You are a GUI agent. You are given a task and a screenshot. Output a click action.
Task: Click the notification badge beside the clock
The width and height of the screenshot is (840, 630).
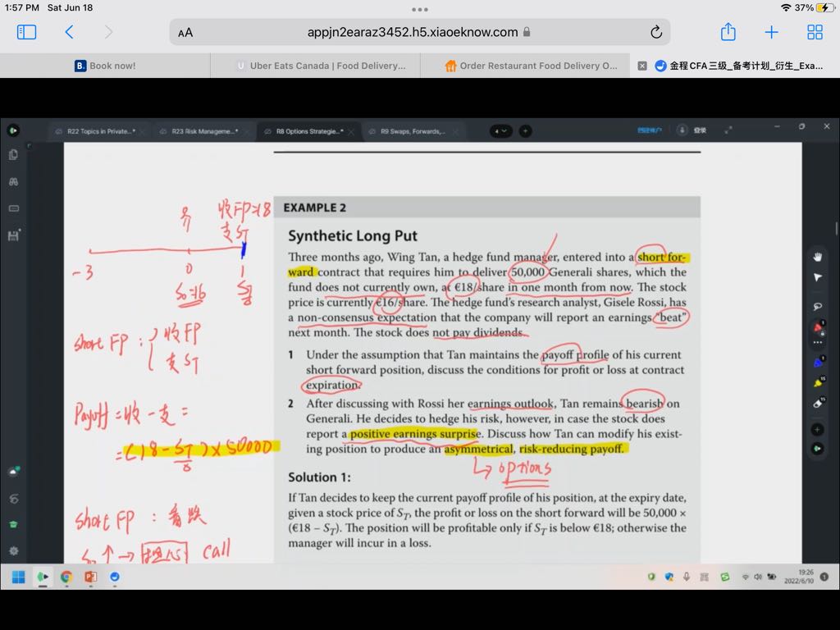coord(824,577)
